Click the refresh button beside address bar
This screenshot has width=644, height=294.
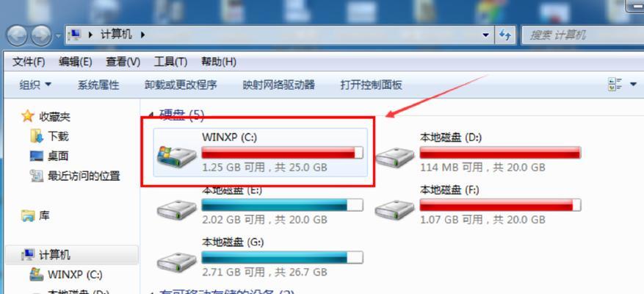(x=504, y=35)
